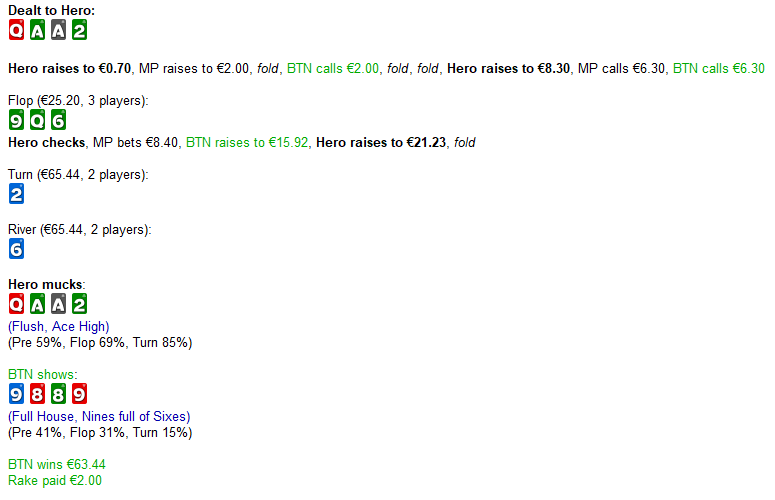Select the blue 6 river card
This screenshot has width=775, height=500.
click(16, 249)
